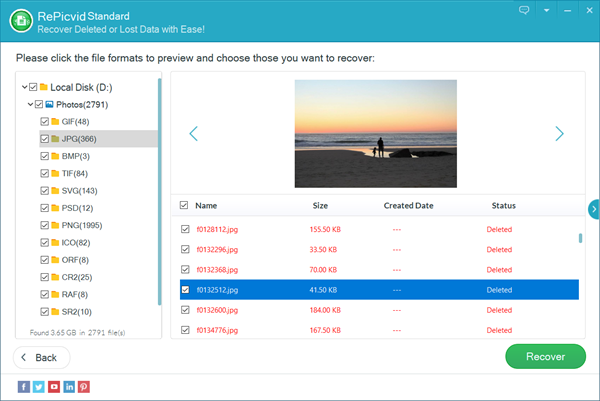Open the Facebook share icon

coord(24,387)
